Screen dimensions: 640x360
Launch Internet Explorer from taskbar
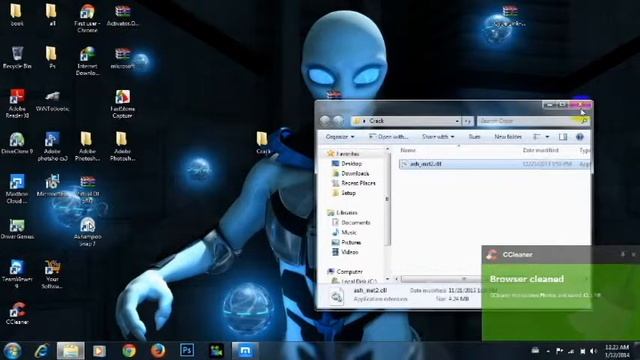(x=42, y=351)
